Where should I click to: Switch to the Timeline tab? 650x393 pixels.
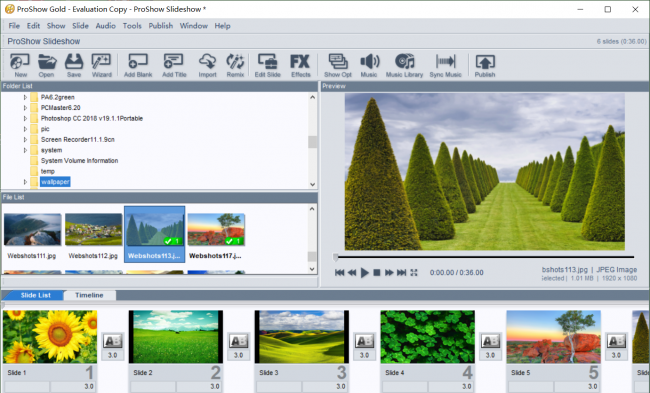pos(89,295)
